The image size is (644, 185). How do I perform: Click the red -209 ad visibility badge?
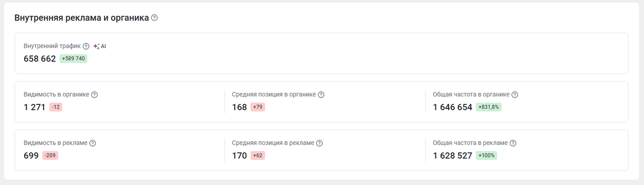click(50, 155)
